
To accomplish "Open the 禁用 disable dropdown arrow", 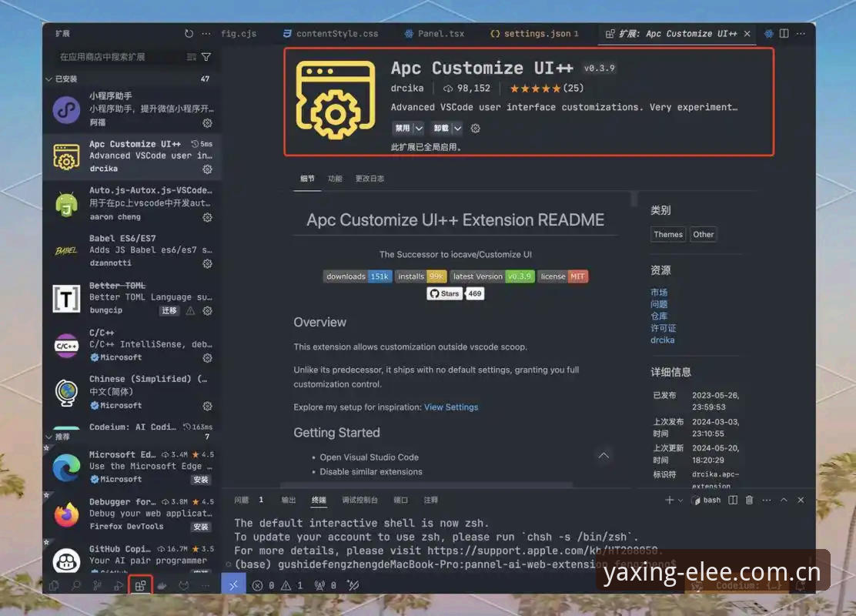I will 419,129.
